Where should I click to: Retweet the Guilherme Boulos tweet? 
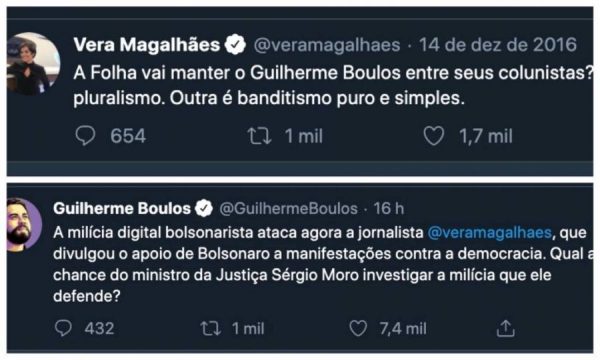(210, 329)
